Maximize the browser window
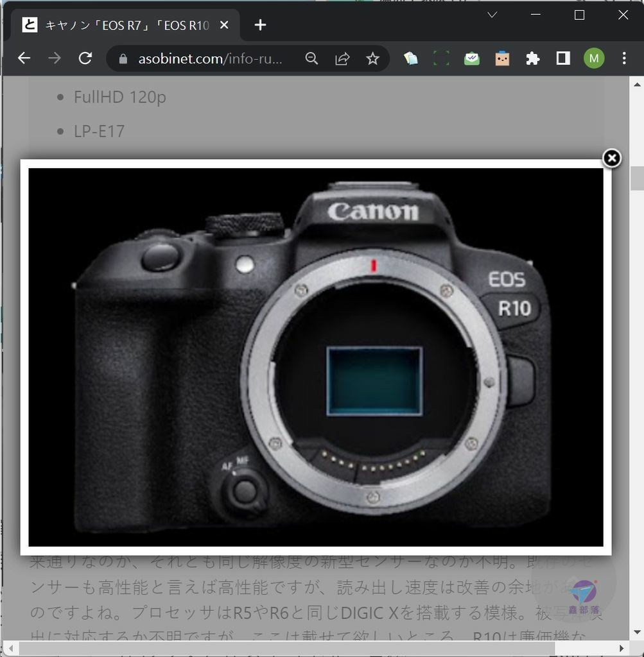 coord(579,15)
